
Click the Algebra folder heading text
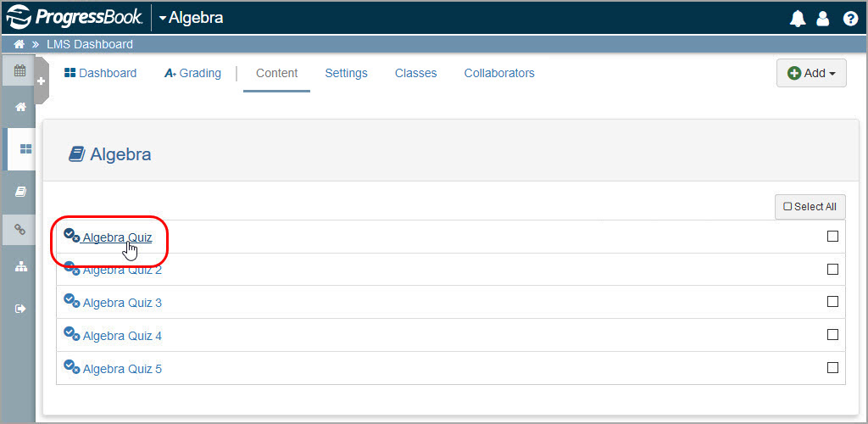click(120, 153)
